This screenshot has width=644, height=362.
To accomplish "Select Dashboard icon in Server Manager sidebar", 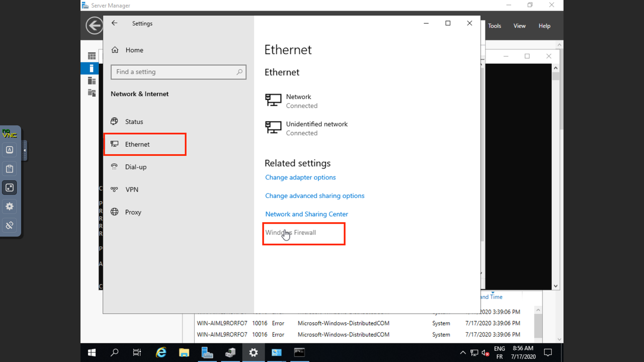I will [92, 56].
